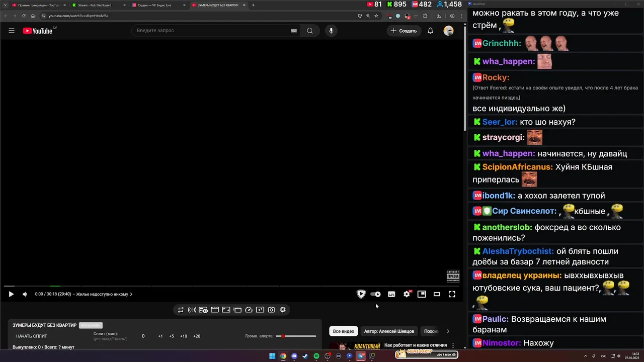Open Spotify from the taskbar
This screenshot has width=644, height=362.
pyautogui.click(x=316, y=356)
